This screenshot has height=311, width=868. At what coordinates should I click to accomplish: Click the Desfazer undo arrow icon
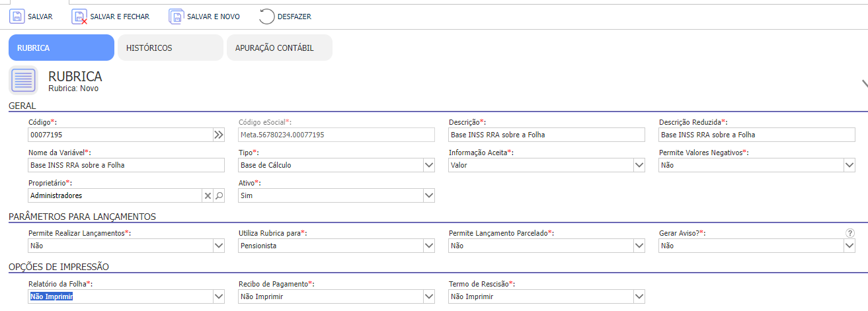(267, 17)
